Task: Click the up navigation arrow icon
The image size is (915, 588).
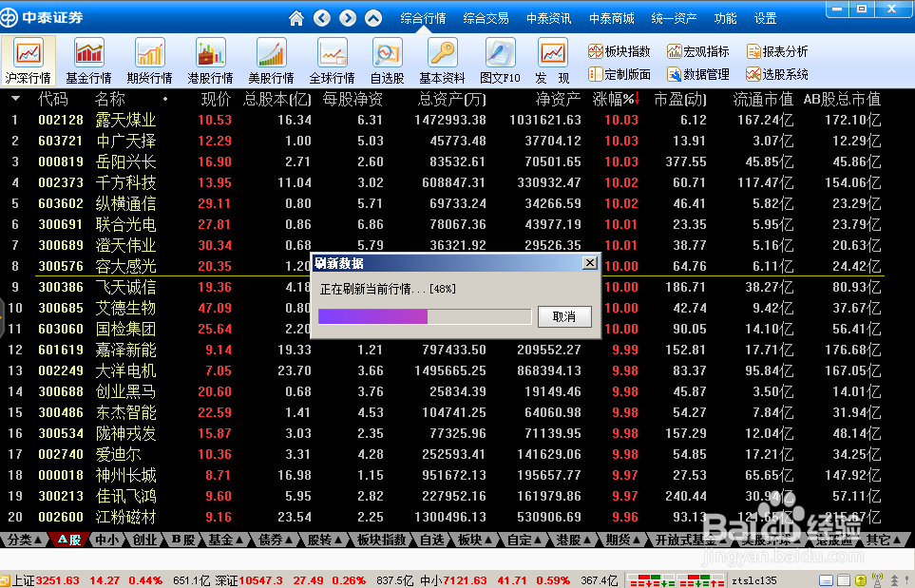Action: (x=373, y=18)
